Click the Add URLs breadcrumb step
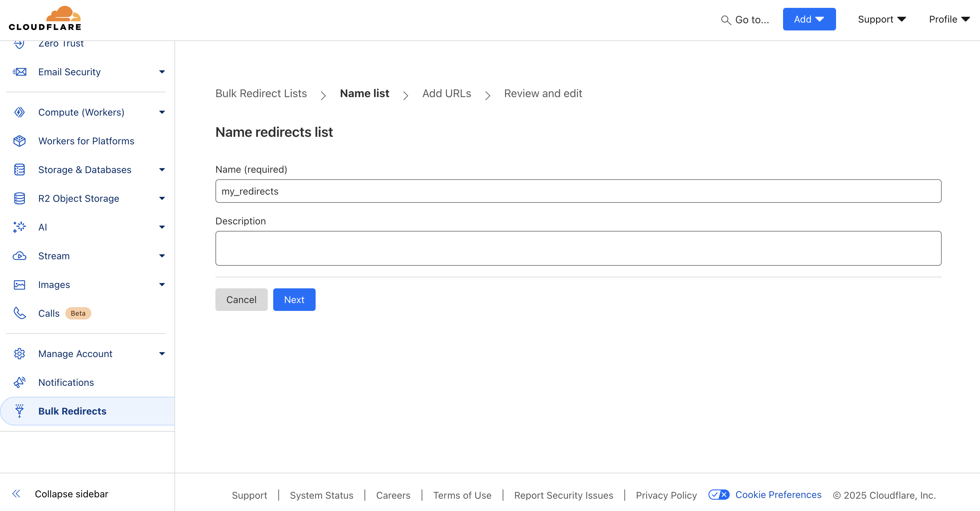 (447, 93)
